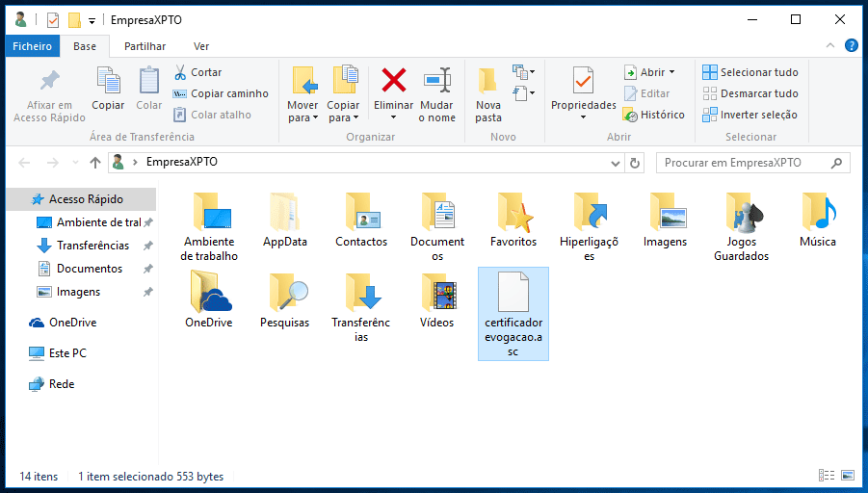Switch to large icons view in status bar
The height and width of the screenshot is (493, 868).
[848, 476]
